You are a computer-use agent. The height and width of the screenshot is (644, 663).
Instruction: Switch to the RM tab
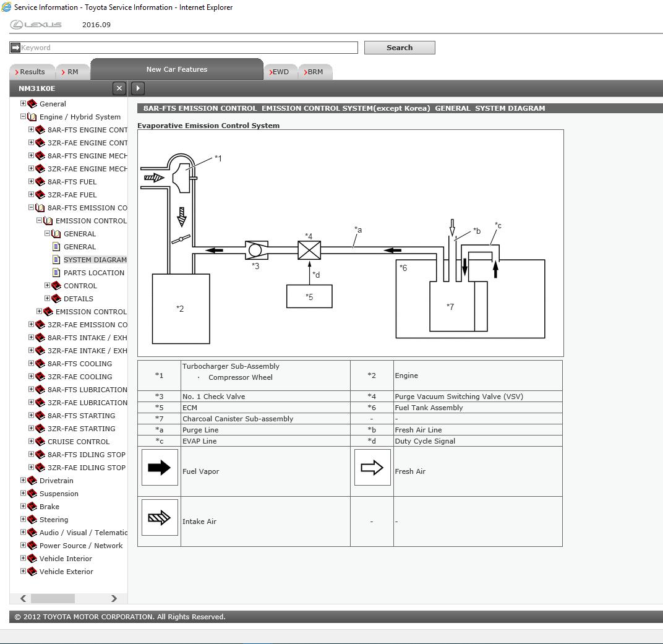tap(73, 72)
